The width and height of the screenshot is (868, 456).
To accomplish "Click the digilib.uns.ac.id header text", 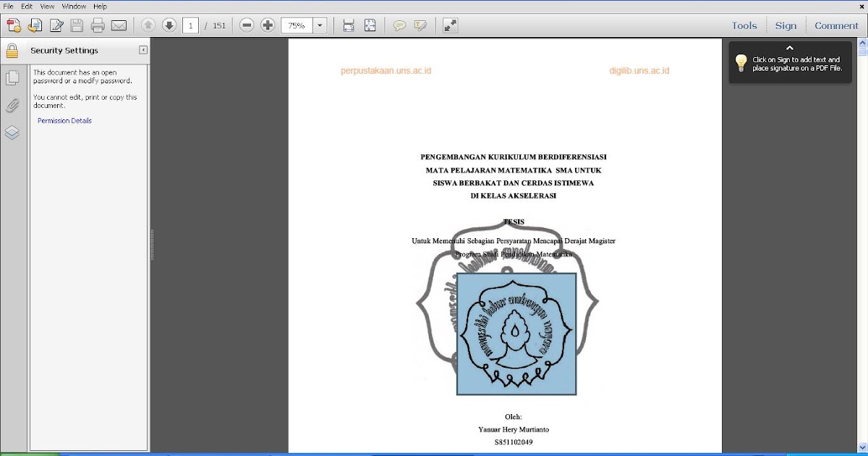I will click(639, 71).
